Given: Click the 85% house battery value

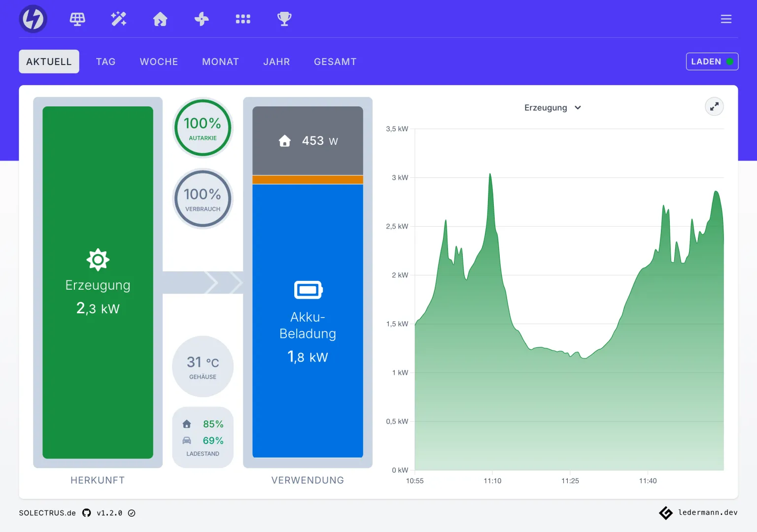Looking at the screenshot, I should coord(213,424).
